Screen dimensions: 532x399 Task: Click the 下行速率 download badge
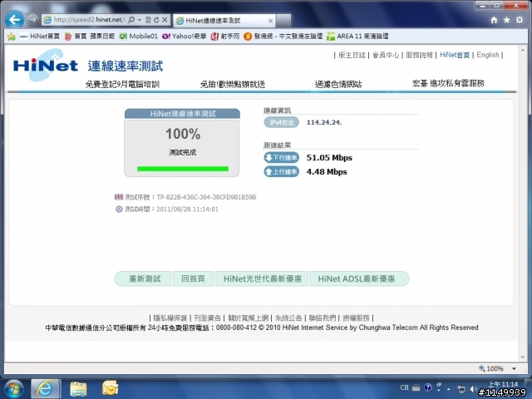coord(281,157)
